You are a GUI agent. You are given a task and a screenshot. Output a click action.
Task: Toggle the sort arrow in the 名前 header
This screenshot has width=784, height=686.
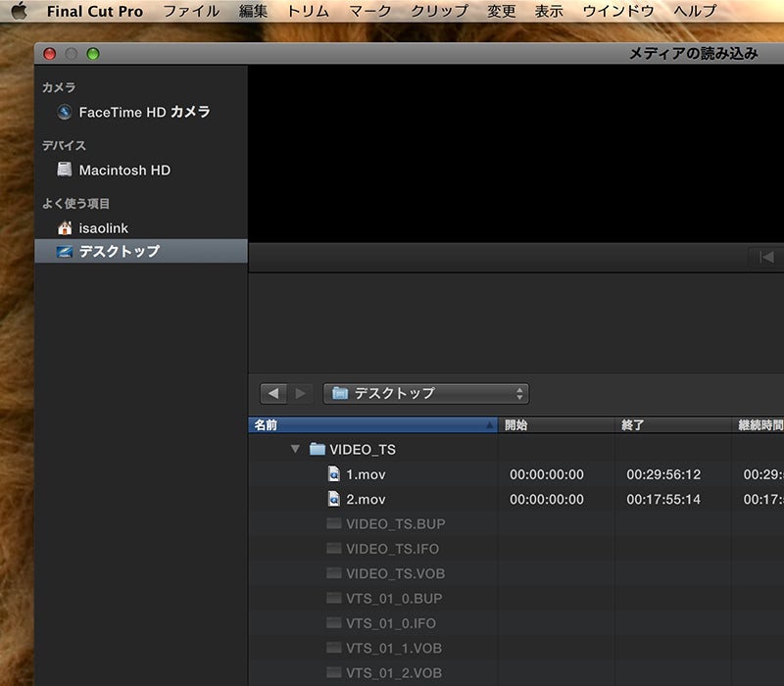tap(489, 425)
